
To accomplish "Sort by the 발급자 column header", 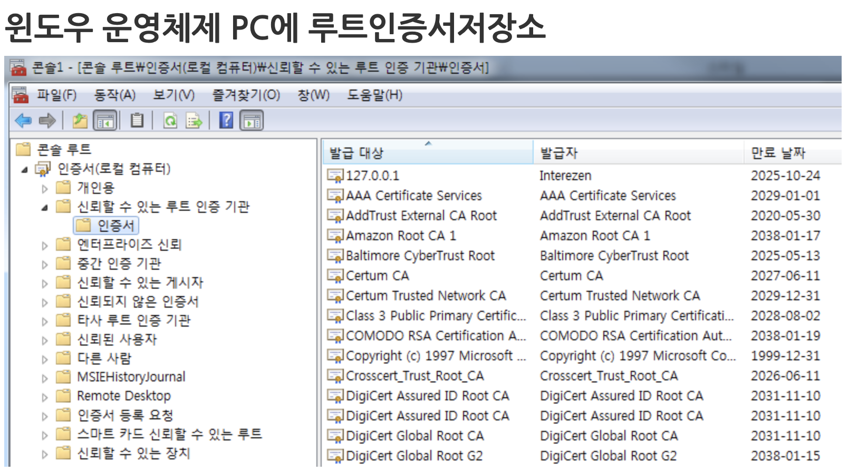I will point(639,153).
